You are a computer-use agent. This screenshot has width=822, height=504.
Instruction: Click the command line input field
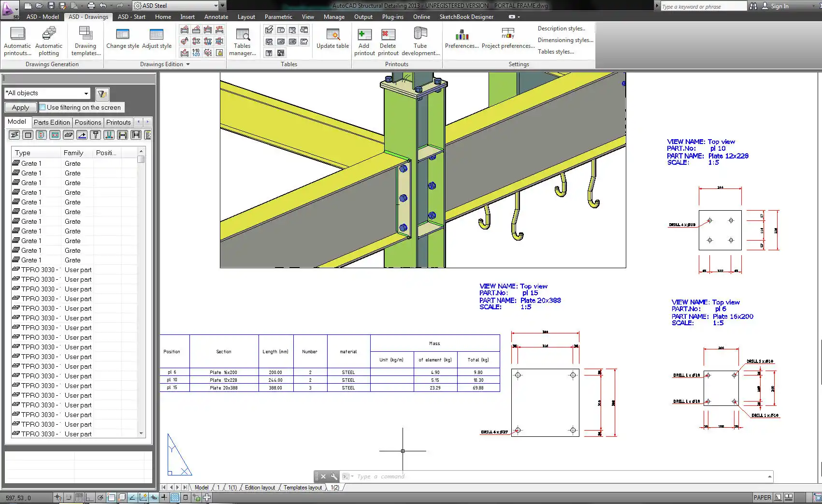[x=556, y=476]
